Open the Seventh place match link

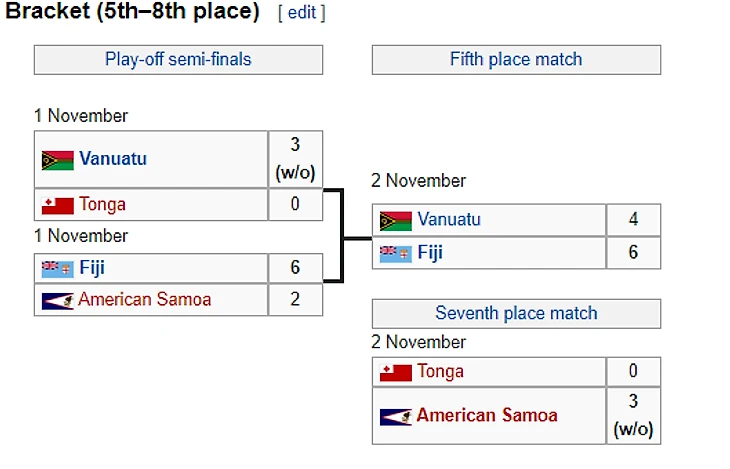tap(516, 313)
